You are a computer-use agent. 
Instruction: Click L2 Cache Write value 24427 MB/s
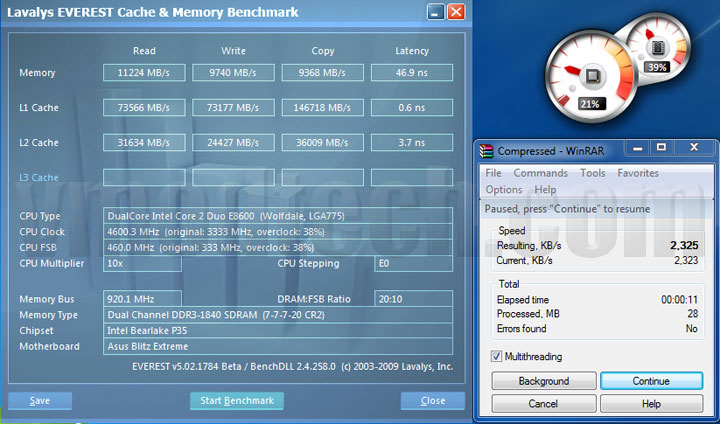(233, 142)
